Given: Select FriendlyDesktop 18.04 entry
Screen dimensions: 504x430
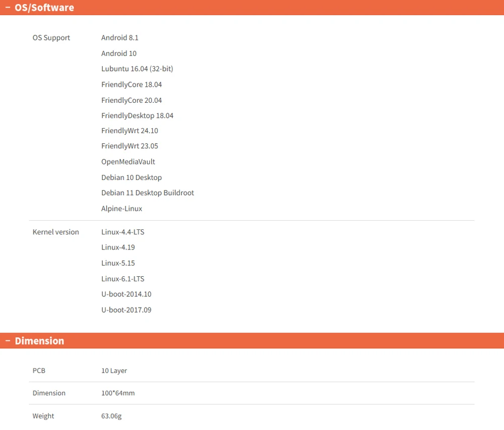Looking at the screenshot, I should 137,116.
